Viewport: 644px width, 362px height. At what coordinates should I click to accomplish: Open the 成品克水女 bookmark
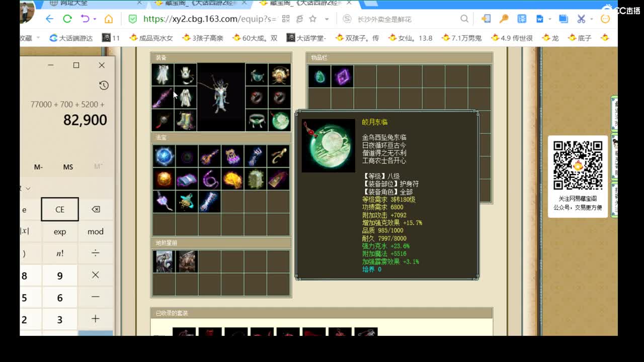pyautogui.click(x=151, y=38)
